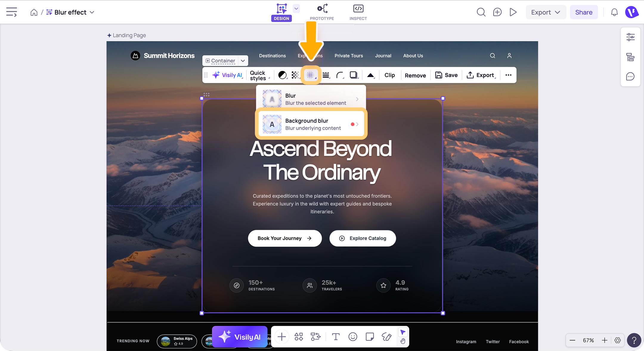Open search from the top bar
The image size is (644, 351).
click(481, 12)
